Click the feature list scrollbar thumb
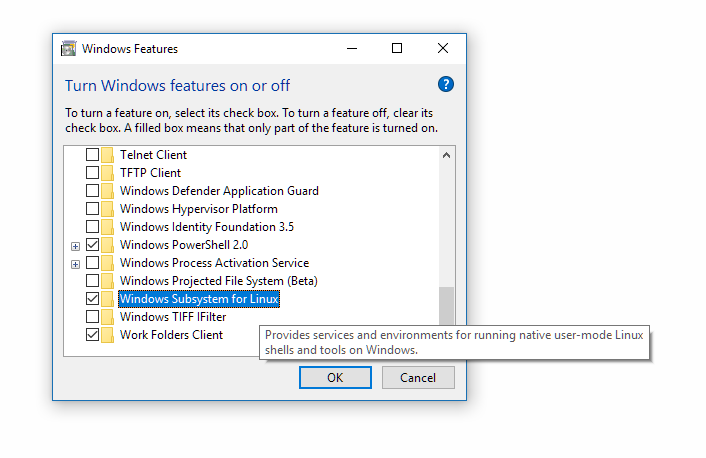 point(446,306)
